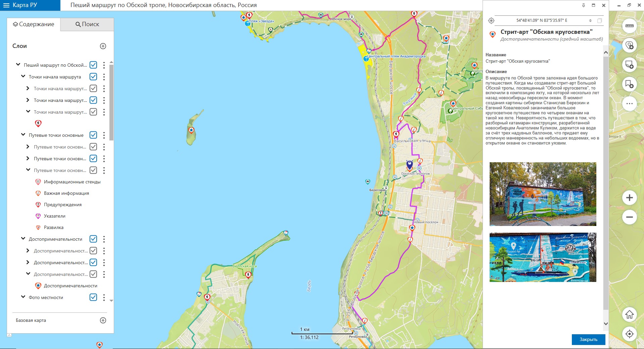
Task: Click the Базовая карта label
Action: tap(31, 320)
